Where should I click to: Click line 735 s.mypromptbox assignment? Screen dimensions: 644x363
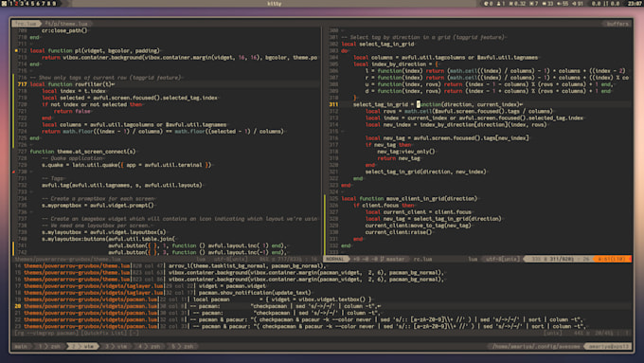98,205
